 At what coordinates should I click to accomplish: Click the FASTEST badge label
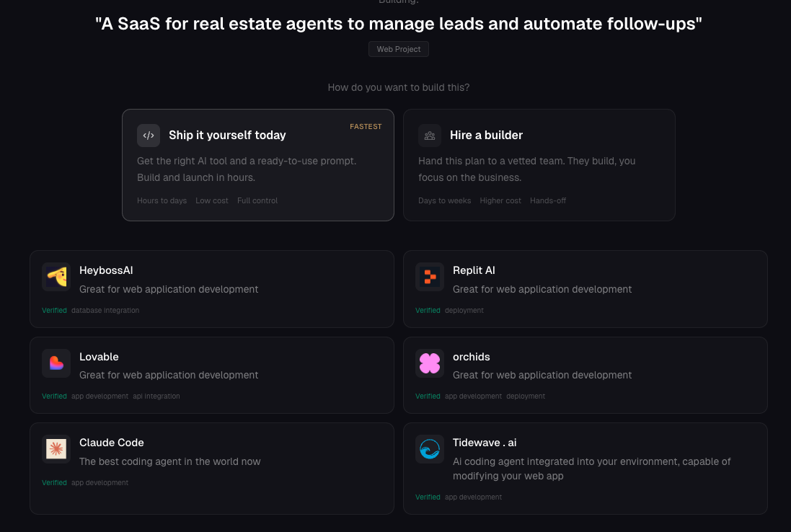(x=366, y=127)
